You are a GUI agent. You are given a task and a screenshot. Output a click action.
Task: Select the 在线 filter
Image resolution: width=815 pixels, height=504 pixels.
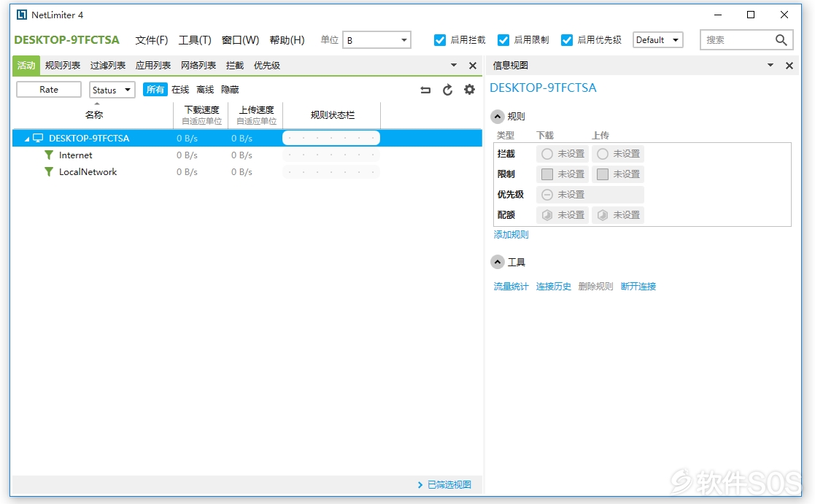point(180,90)
